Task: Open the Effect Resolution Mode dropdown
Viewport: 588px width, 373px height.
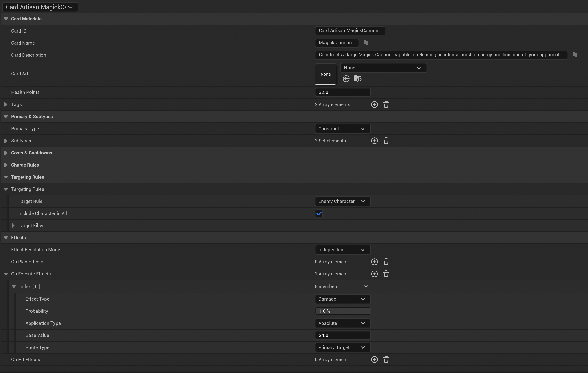Action: (342, 250)
